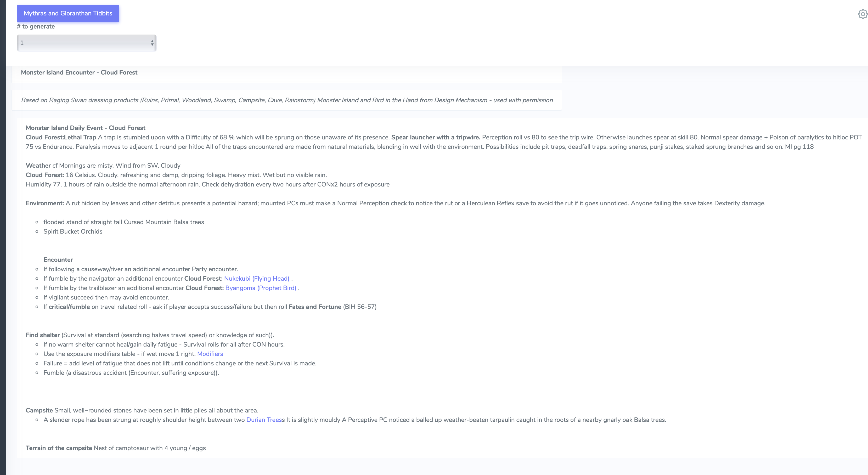Click the bold Encounter heading
The width and height of the screenshot is (868, 475).
point(58,260)
